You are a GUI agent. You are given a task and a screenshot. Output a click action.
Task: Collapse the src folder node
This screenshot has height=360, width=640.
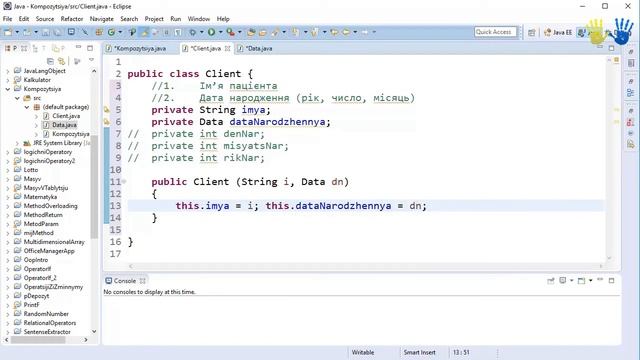[17, 98]
